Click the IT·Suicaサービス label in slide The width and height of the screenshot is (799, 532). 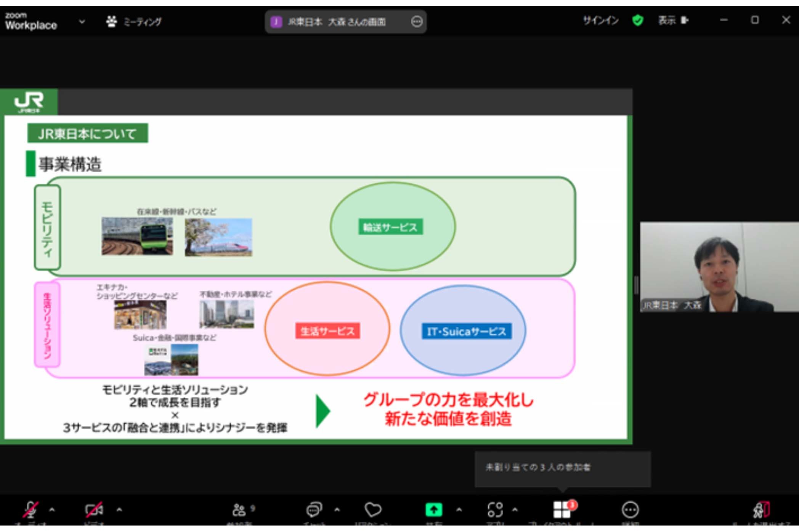(466, 332)
